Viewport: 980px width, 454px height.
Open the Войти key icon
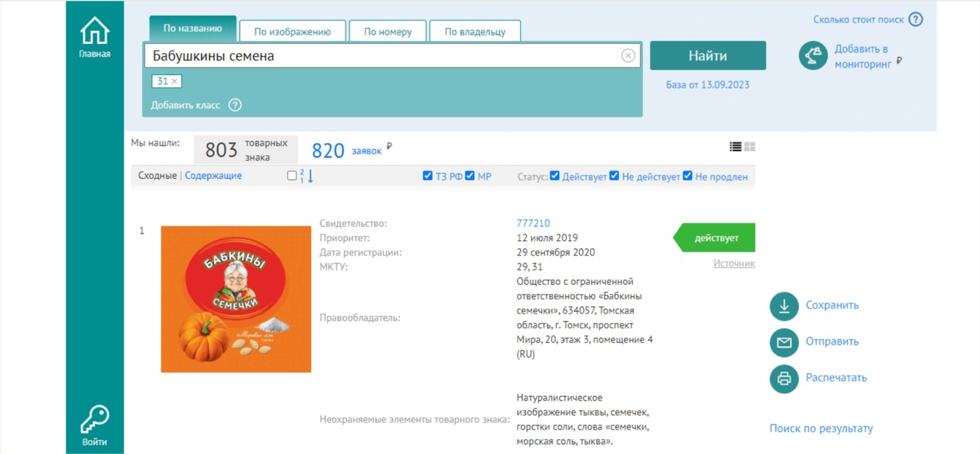[x=95, y=420]
